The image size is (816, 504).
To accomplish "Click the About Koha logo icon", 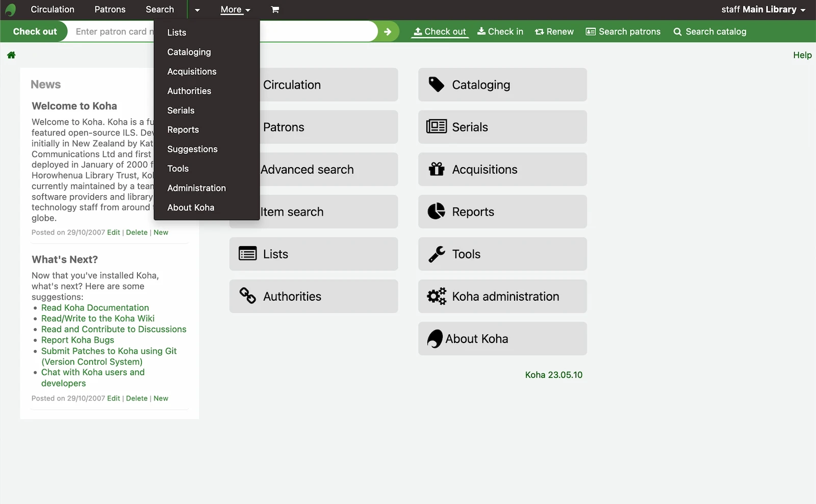I will pyautogui.click(x=435, y=338).
